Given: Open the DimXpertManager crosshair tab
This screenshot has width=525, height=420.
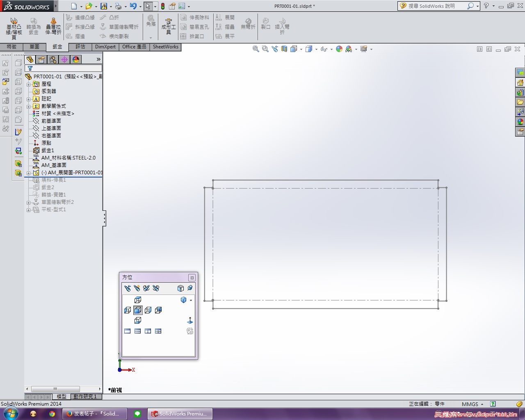Looking at the screenshot, I should (x=64, y=59).
